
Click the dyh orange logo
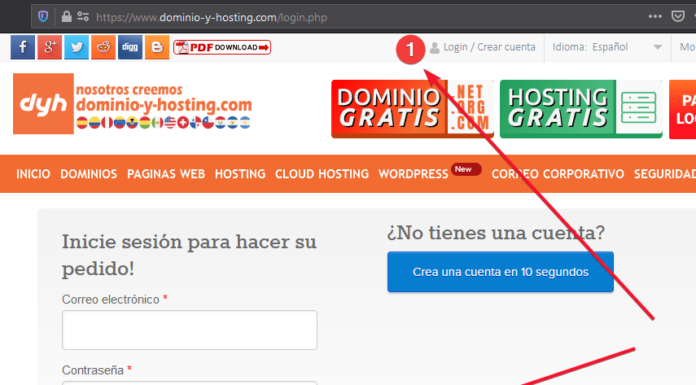coord(44,103)
